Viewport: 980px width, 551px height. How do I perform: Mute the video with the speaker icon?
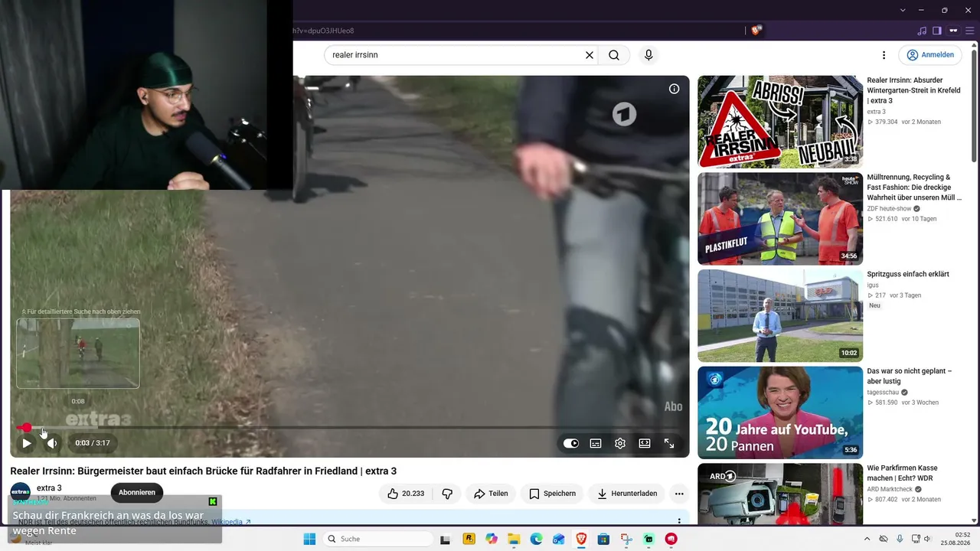coord(52,443)
